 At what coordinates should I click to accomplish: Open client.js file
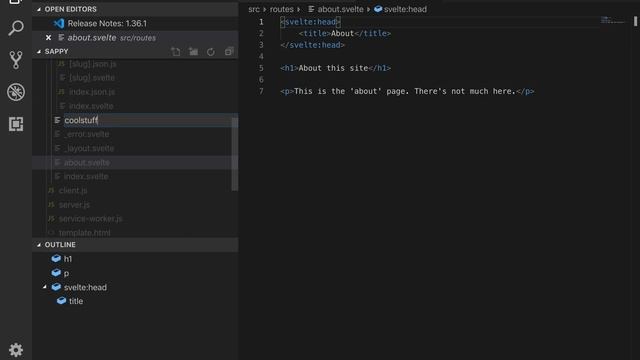tap(73, 191)
